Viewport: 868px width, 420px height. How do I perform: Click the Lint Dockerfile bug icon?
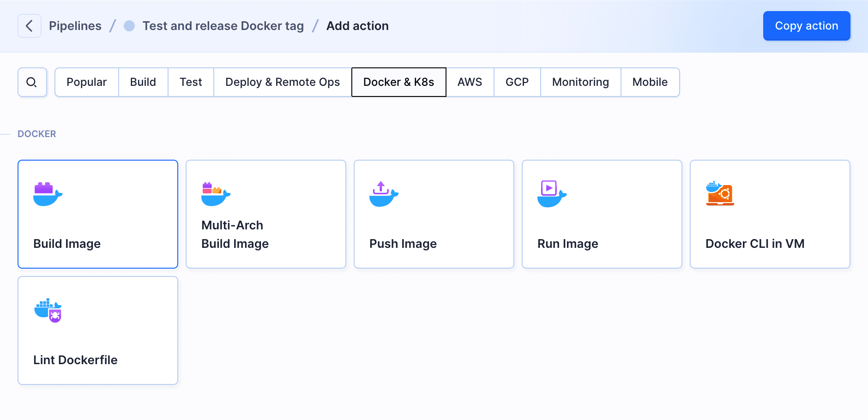point(48,311)
